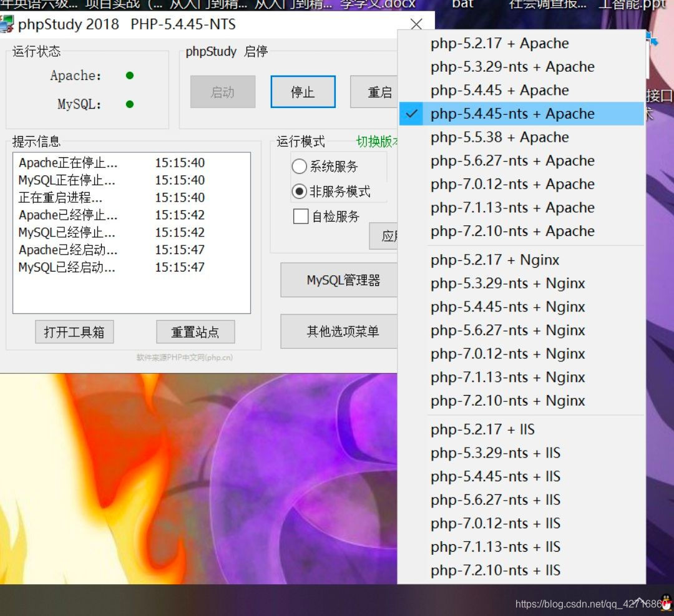Viewport: 674px width, 616px height.
Task: Open the bat item in the taskbar
Action: pos(463,4)
